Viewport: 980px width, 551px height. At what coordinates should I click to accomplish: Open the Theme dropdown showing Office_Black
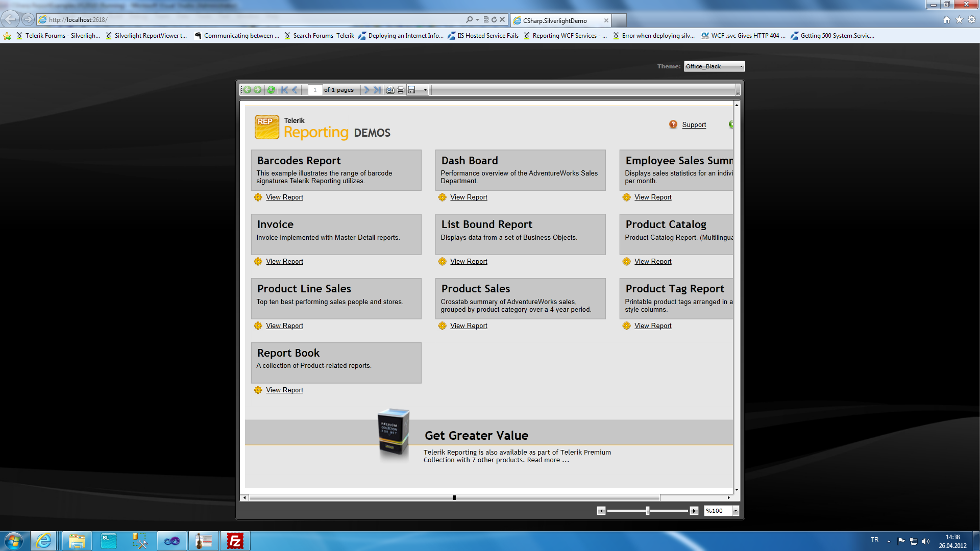[x=714, y=66]
